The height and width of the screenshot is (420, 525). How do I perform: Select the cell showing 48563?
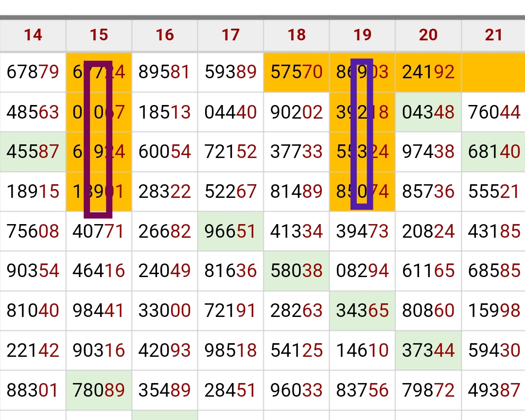point(33,112)
